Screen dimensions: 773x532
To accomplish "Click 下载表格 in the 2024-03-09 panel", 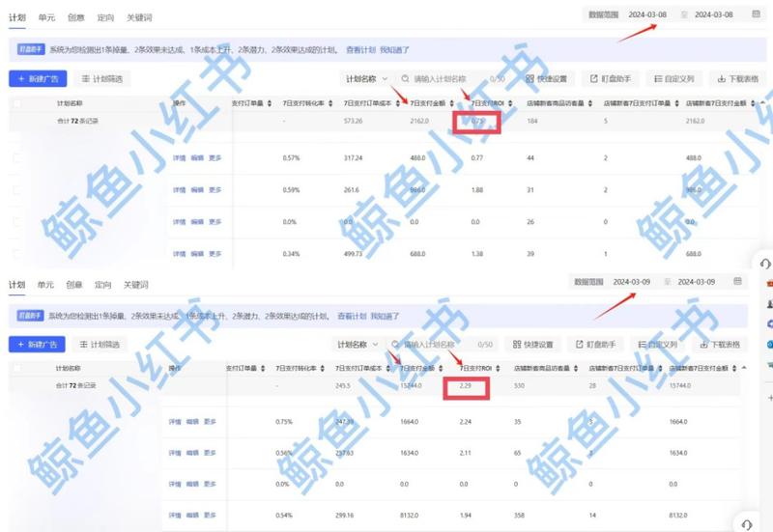I will click(x=720, y=345).
